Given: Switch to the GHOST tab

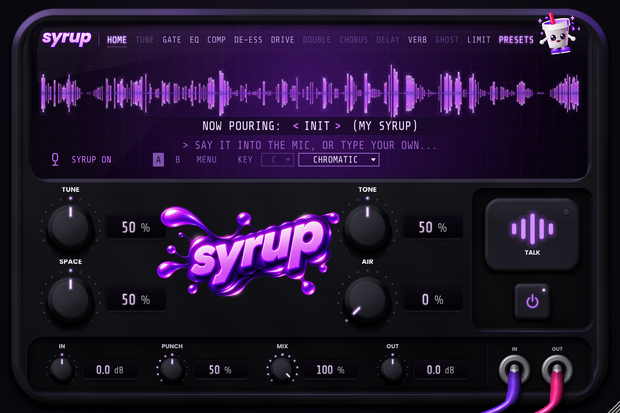Looking at the screenshot, I should pos(447,40).
